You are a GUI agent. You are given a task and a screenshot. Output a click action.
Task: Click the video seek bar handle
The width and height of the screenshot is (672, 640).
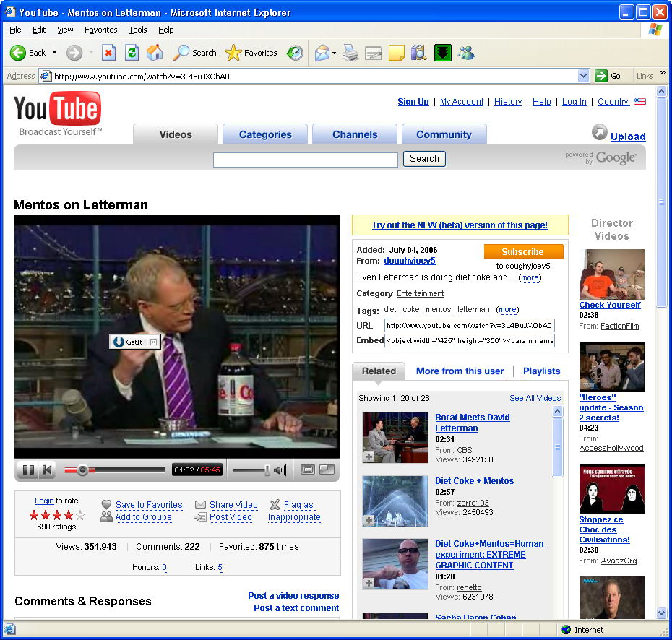pyautogui.click(x=82, y=470)
